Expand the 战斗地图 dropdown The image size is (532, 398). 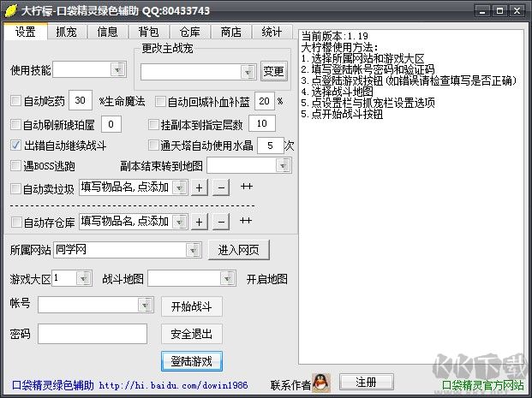coord(228,278)
